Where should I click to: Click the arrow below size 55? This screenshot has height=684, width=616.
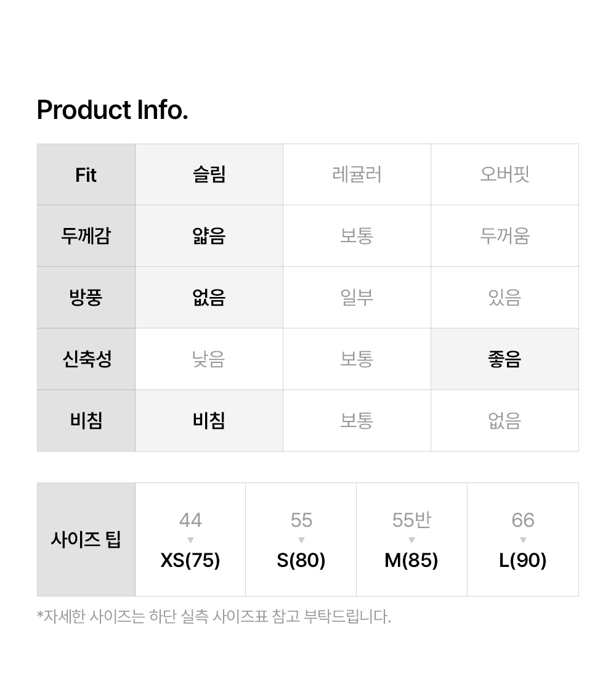(x=301, y=540)
